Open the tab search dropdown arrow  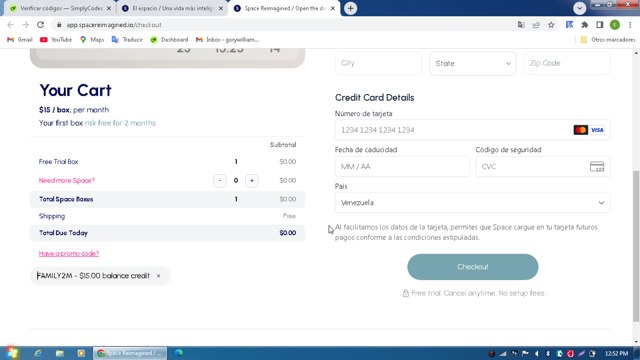coord(579,8)
